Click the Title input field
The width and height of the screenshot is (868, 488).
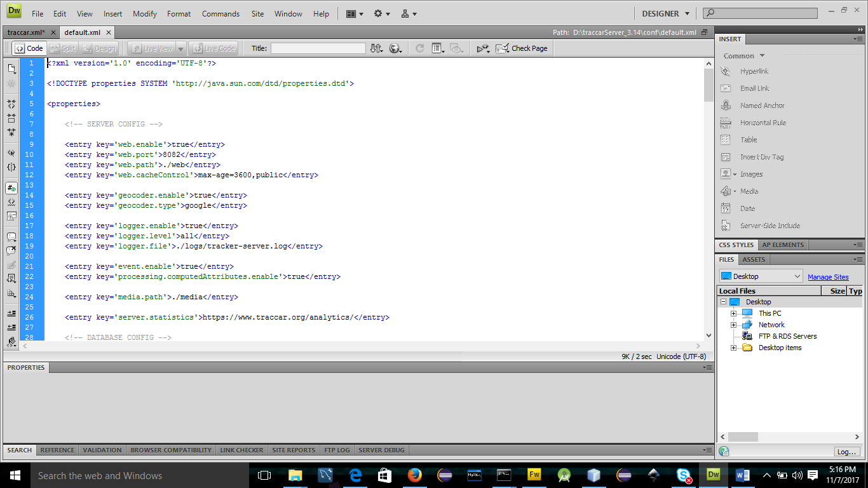318,48
